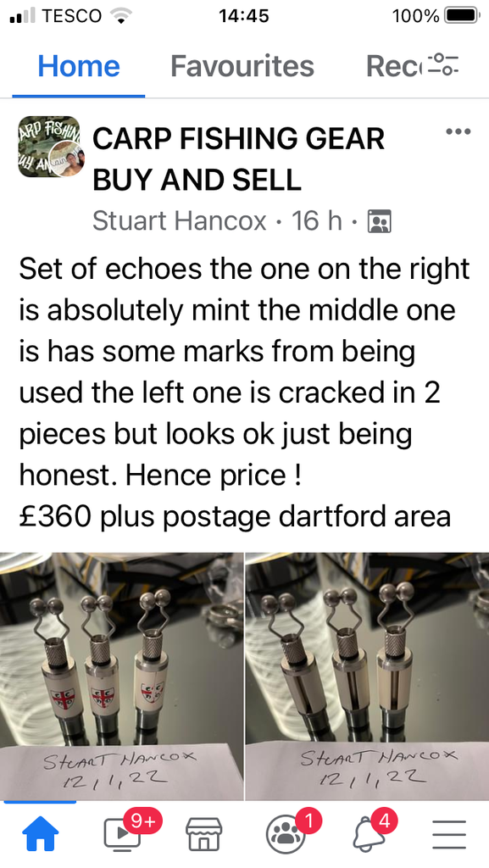Open CARP FISHING GEAR BUY AND SELL group

(x=238, y=159)
